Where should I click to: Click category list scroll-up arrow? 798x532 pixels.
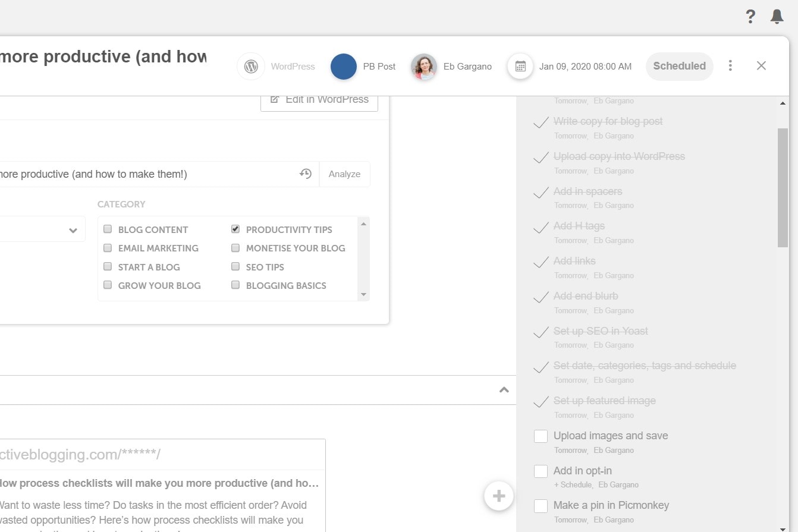click(363, 223)
